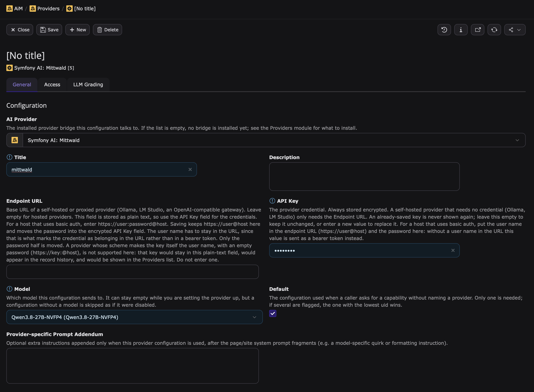Reload the form with refresh icon
Screen dimensions: 534x392
tap(494, 30)
